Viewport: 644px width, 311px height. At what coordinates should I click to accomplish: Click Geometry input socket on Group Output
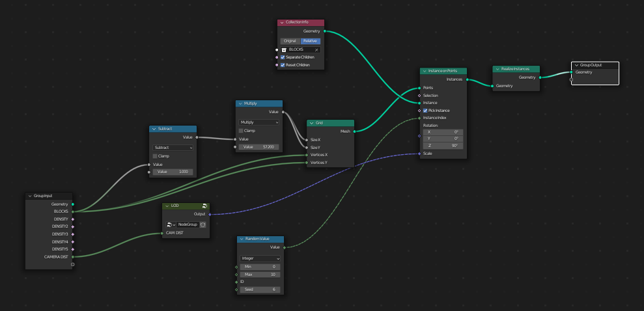(x=571, y=72)
